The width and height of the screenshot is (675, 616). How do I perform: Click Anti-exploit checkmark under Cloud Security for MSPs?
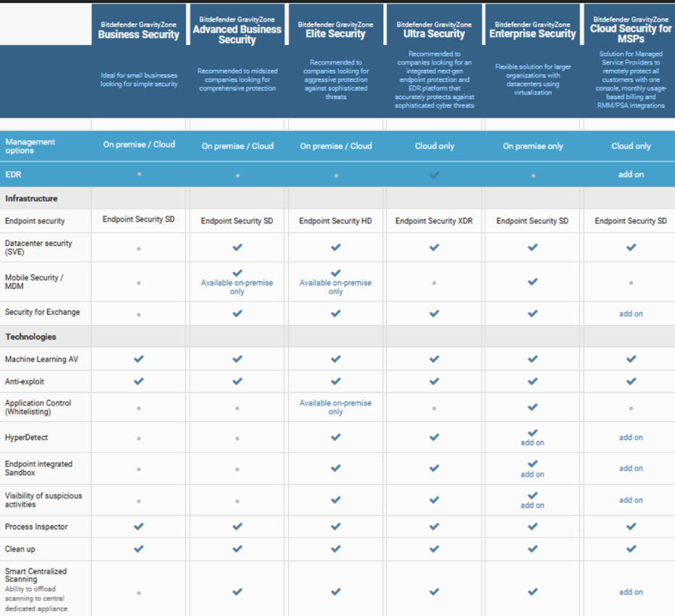631,381
